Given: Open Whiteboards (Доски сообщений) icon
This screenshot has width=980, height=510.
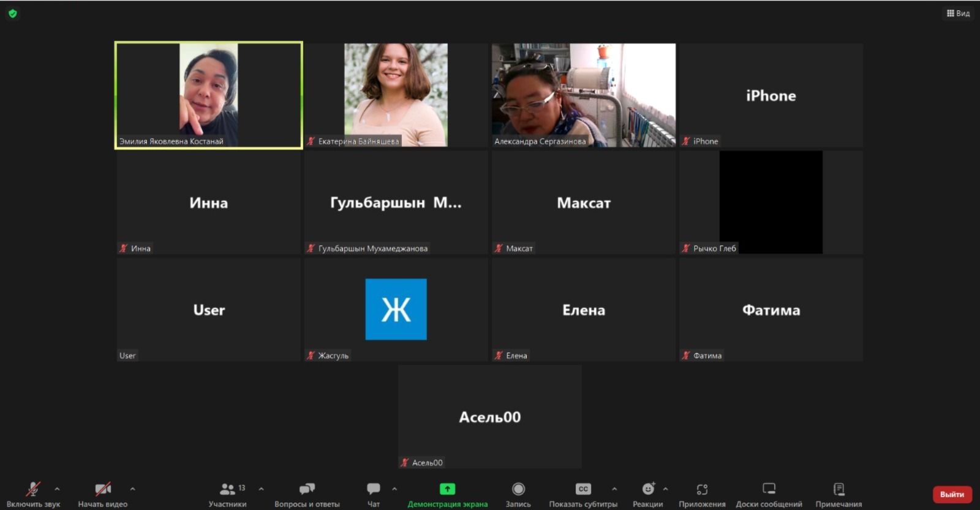Looking at the screenshot, I should pos(769,489).
